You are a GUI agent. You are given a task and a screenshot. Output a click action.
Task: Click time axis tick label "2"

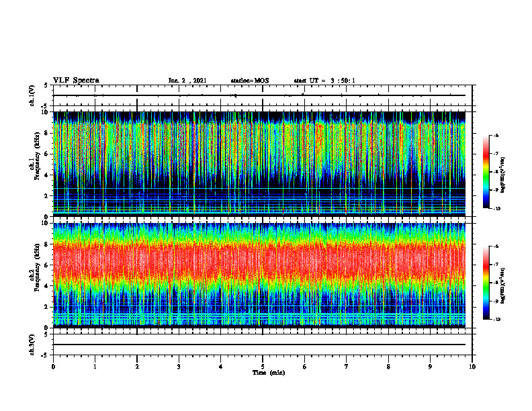pyautogui.click(x=137, y=367)
